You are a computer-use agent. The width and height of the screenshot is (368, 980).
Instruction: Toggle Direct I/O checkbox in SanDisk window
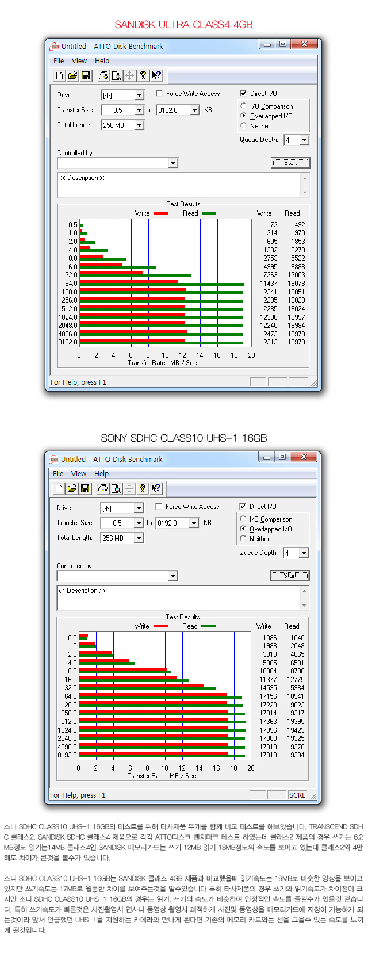tap(243, 93)
